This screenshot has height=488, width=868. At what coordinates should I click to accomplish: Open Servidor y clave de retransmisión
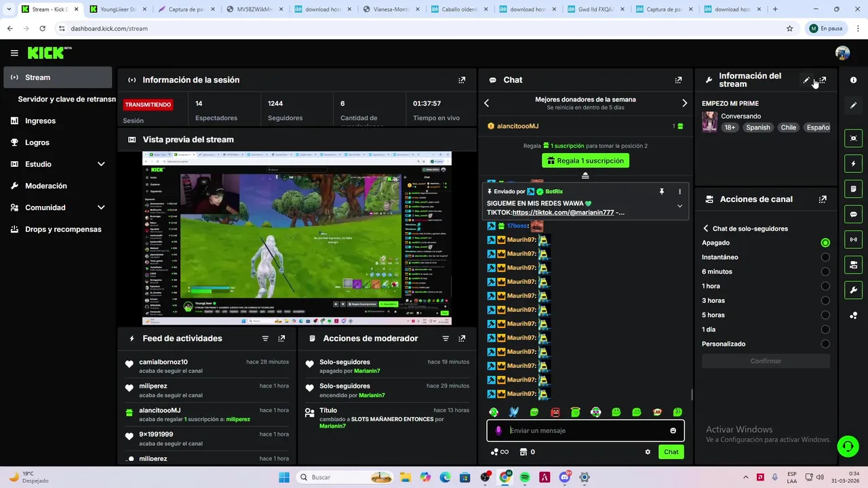point(66,99)
